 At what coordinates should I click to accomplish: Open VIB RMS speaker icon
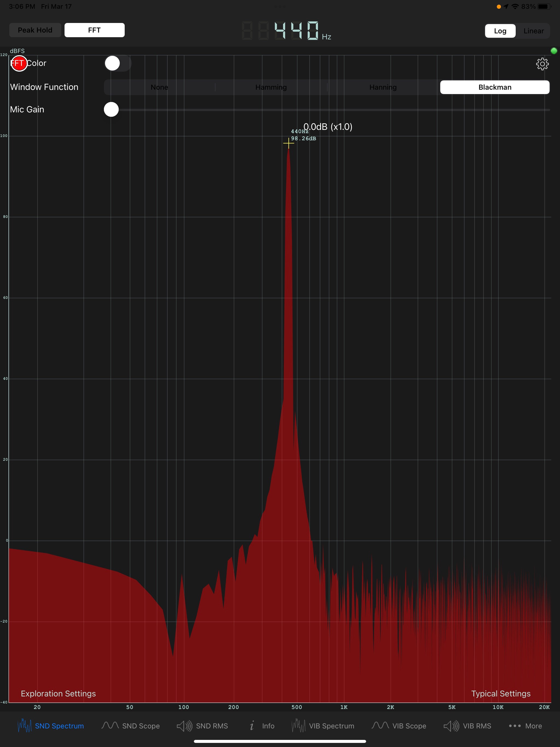pyautogui.click(x=451, y=726)
